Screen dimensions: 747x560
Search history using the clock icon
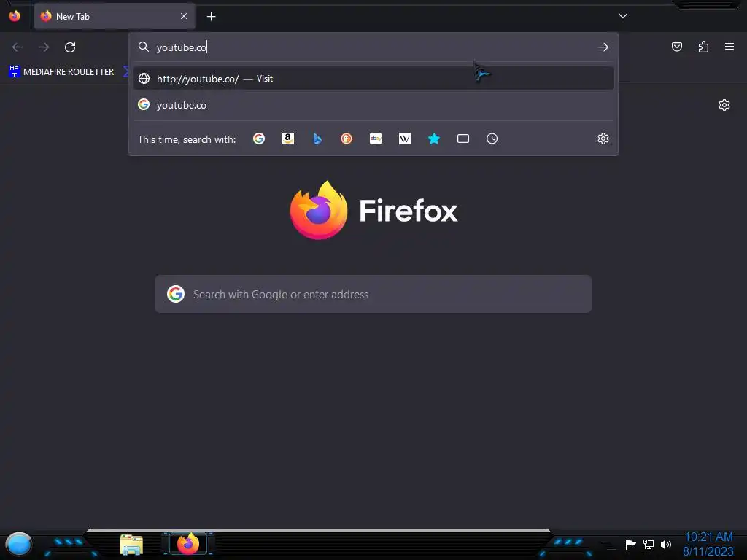pos(492,139)
